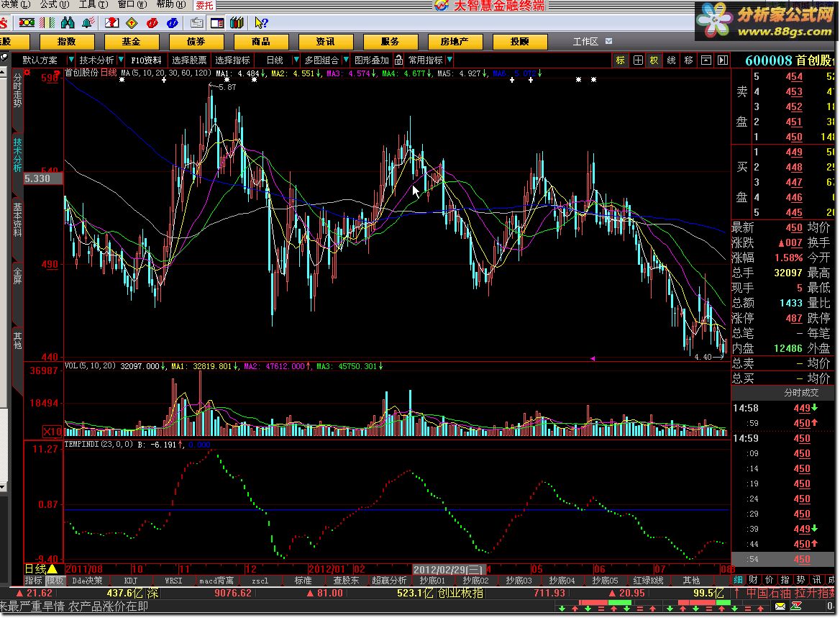Click the crosshair grid icon above chart
Image resolution: width=840 pixels, height=618 pixels.
tap(638, 60)
